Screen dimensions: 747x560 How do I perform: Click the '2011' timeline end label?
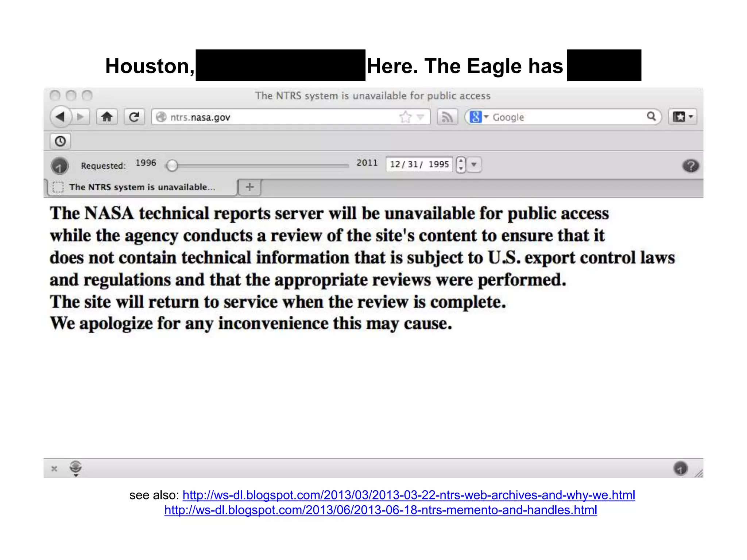point(367,163)
